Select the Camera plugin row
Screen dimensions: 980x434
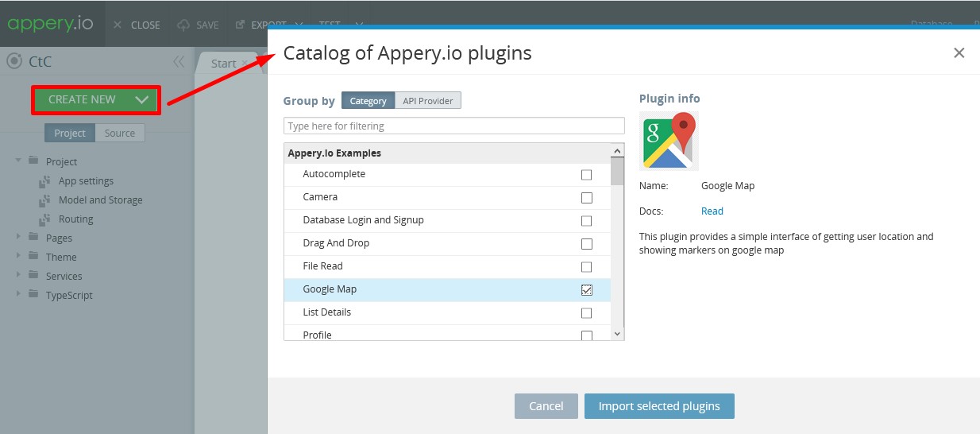pos(447,197)
